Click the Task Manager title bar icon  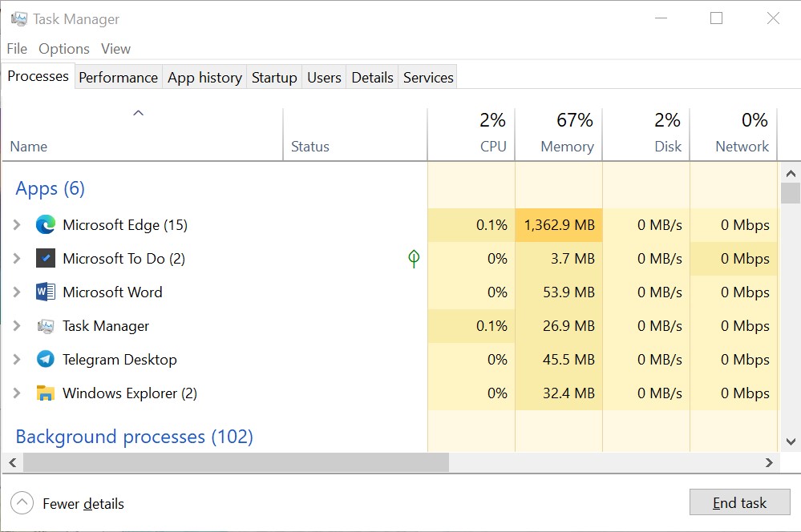coord(19,18)
